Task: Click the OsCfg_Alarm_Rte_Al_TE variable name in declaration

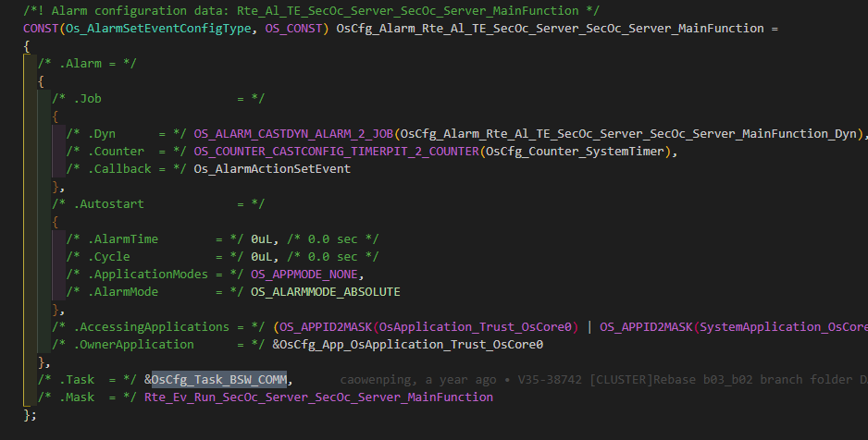Action: [x=553, y=29]
